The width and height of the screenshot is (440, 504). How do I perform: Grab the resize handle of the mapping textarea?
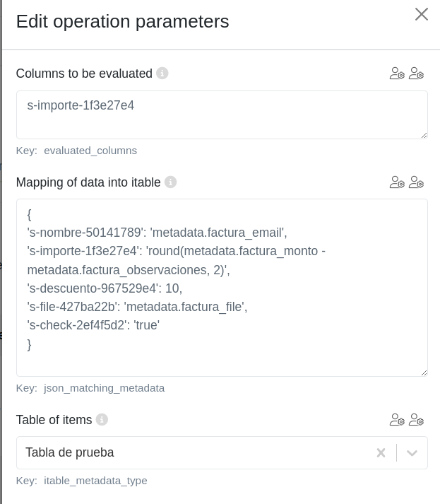[x=424, y=373]
